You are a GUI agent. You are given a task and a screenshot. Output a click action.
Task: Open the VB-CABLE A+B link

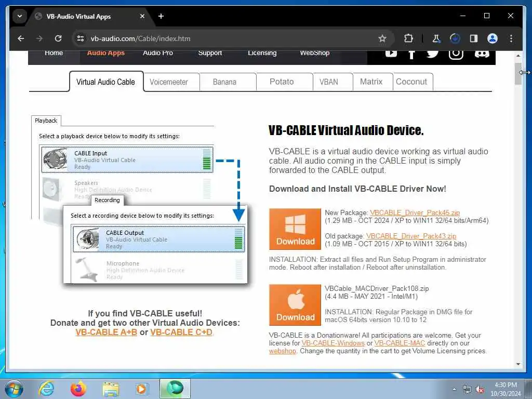click(106, 332)
